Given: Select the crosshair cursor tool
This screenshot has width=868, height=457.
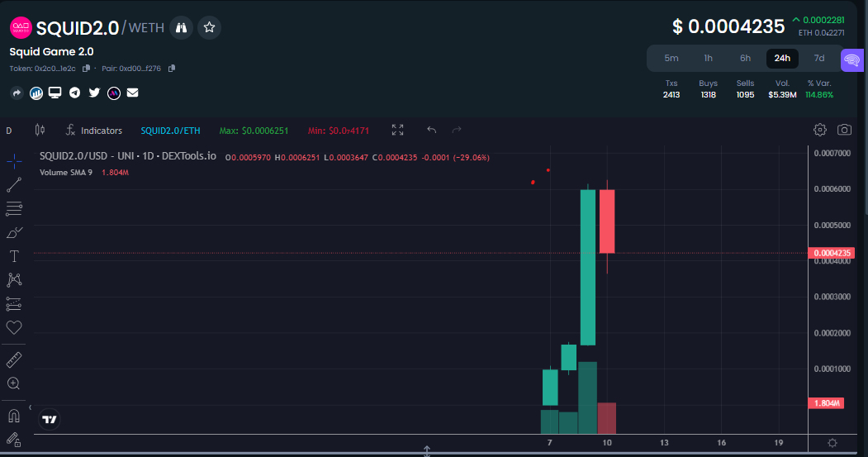Looking at the screenshot, I should click(x=14, y=161).
